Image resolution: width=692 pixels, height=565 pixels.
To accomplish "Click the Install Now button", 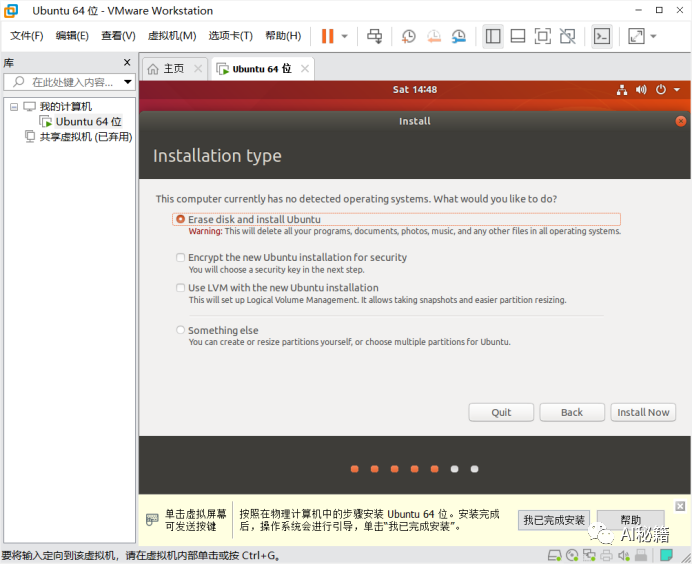I will (x=643, y=412).
